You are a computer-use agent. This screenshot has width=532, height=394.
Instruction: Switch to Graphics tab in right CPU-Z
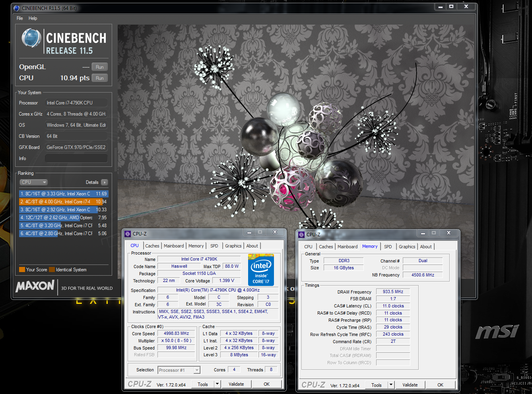pyautogui.click(x=407, y=247)
